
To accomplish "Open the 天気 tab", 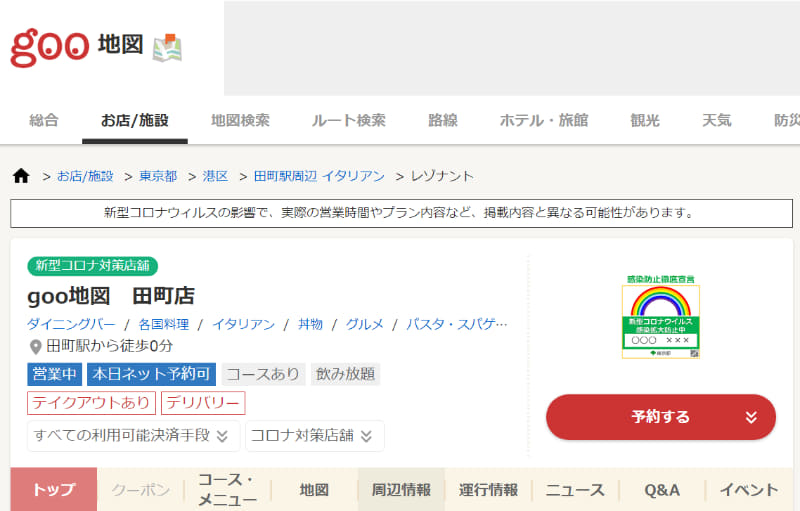I will point(717,120).
